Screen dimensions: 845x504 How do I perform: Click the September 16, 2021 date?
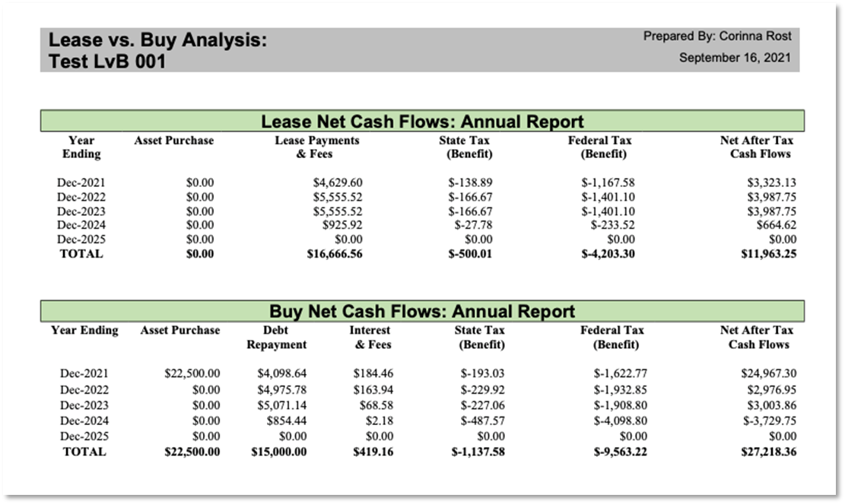point(735,57)
